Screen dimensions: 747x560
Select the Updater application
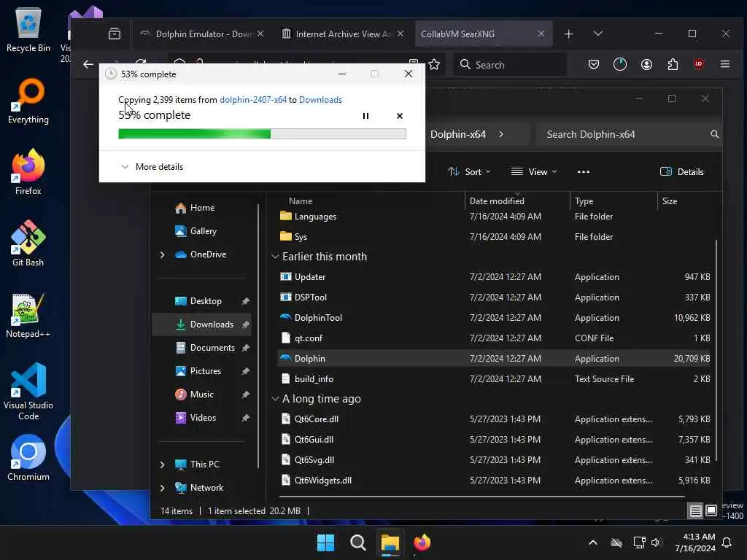[494, 276]
